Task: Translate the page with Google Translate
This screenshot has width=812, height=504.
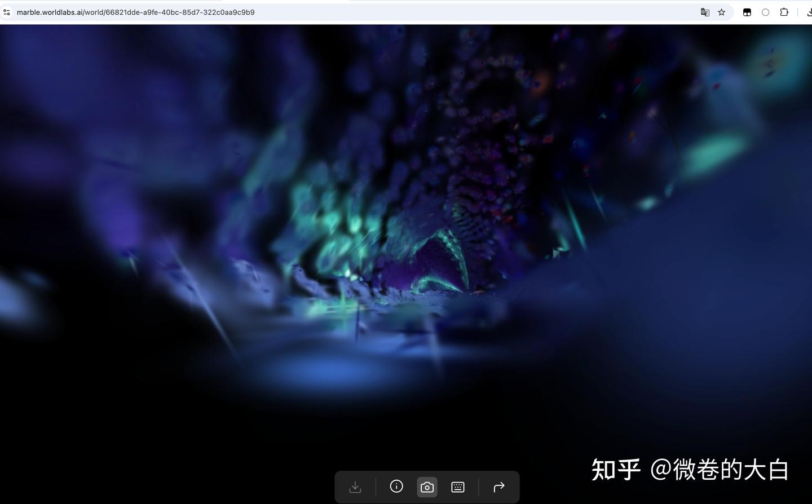Action: point(705,12)
